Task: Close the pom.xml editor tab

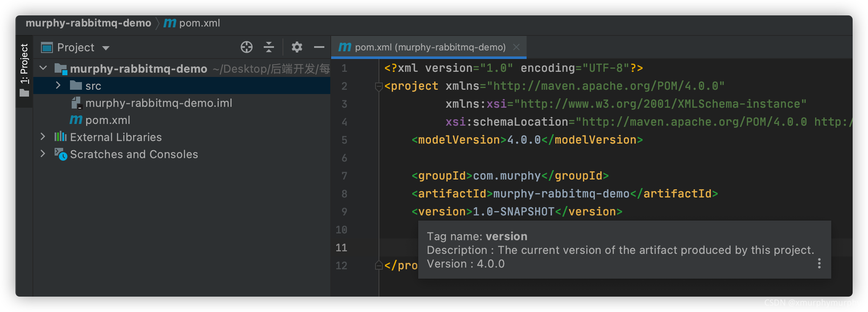Action: coord(516,47)
